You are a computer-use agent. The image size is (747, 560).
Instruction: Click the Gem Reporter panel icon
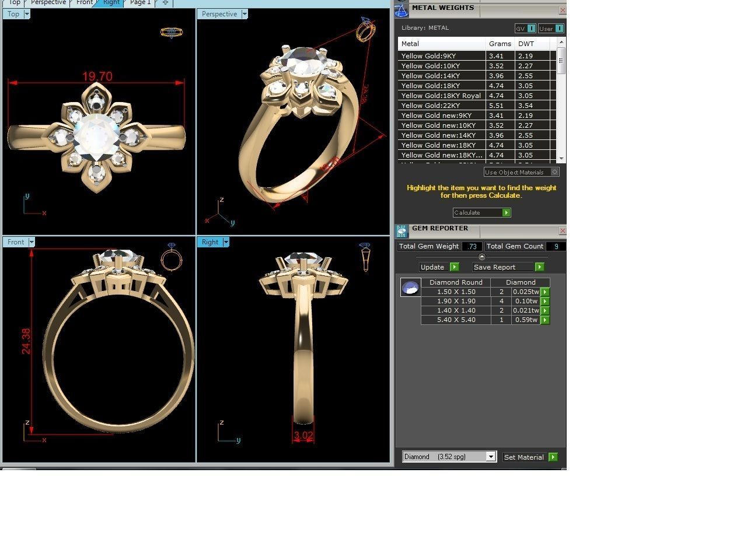[x=402, y=232]
